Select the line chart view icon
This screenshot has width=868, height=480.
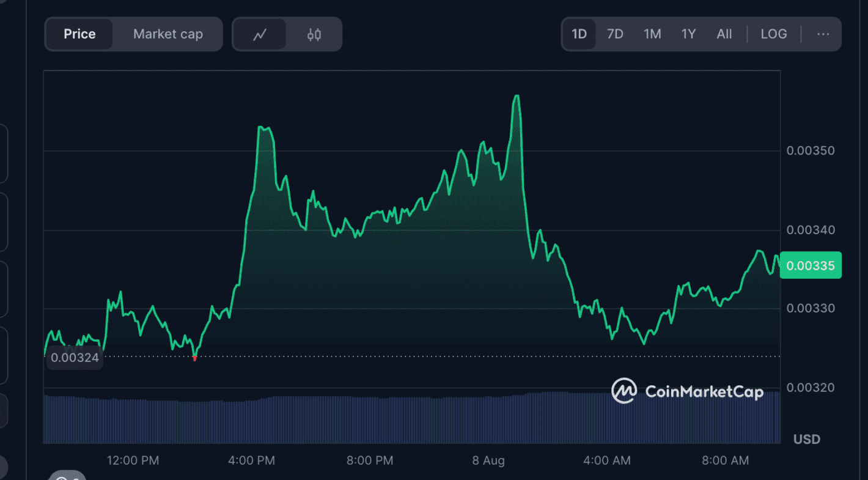click(x=260, y=34)
